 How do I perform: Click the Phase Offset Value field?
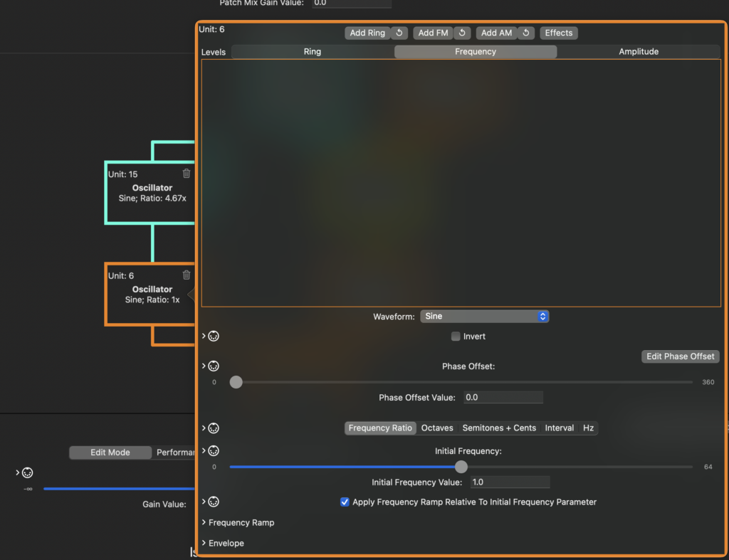pos(503,398)
